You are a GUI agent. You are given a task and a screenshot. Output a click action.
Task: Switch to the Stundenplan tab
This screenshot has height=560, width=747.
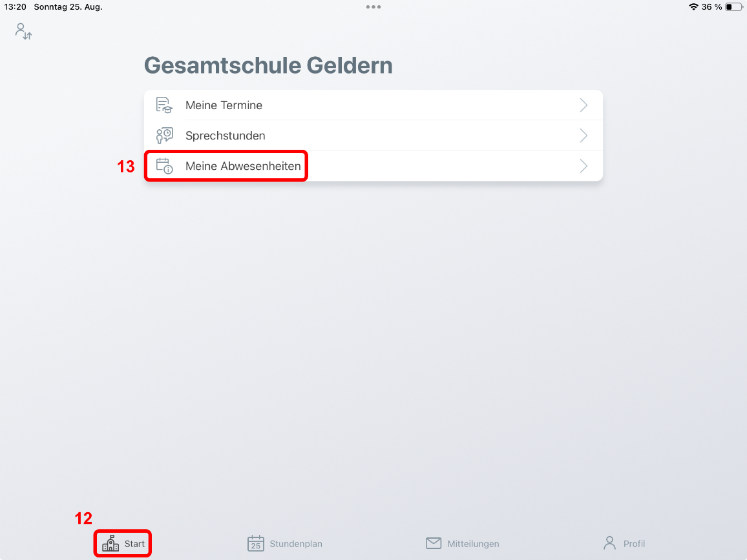(285, 543)
